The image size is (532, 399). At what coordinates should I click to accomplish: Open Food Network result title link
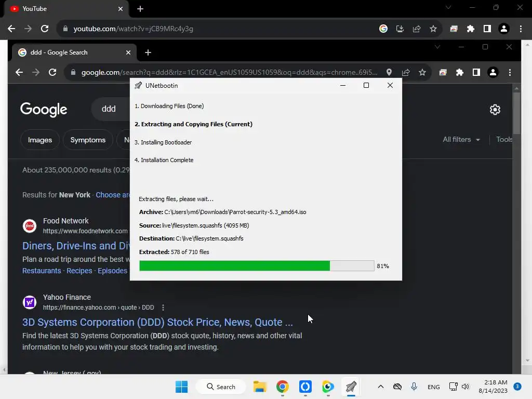pyautogui.click(x=76, y=246)
